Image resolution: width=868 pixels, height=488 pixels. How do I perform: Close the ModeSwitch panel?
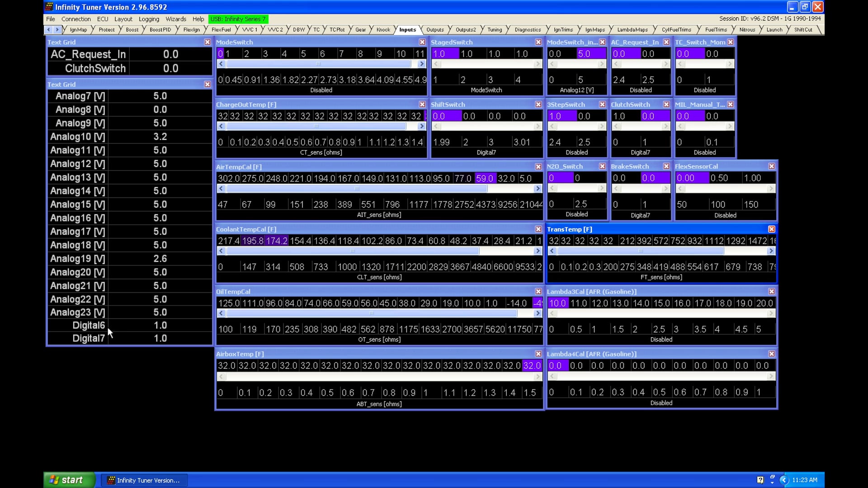click(x=422, y=42)
